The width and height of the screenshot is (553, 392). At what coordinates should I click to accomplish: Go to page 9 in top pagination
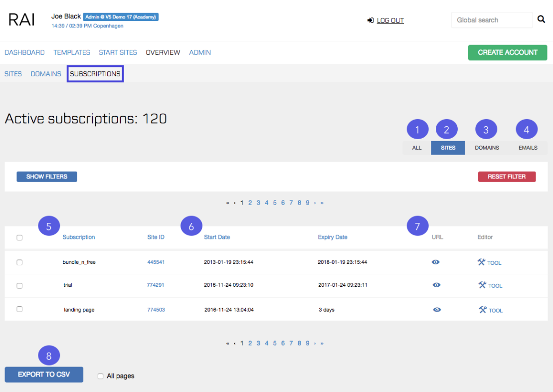308,203
